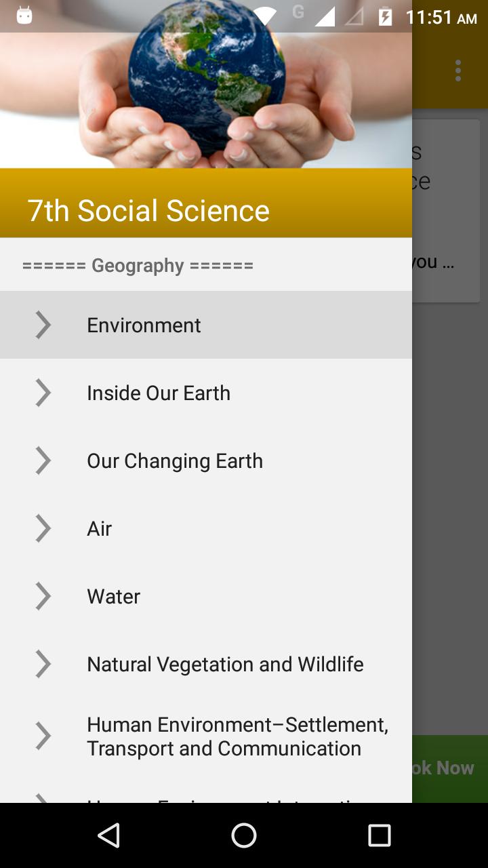This screenshot has height=868, width=488.
Task: Select the Air chapter entry
Action: 206,528
